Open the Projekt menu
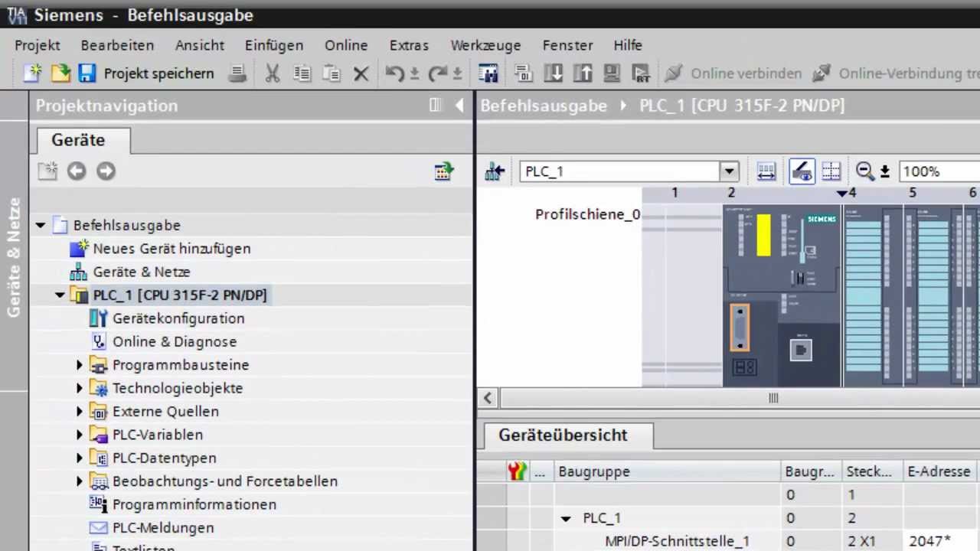This screenshot has width=980, height=551. tap(38, 45)
